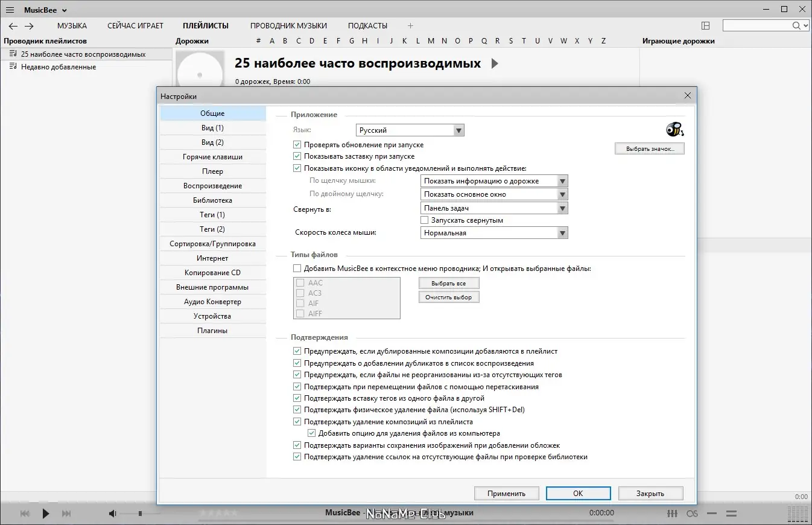Viewport: 812px width, 525px height.
Task: Toggle Показывать иконку в области уведомлений checkbox
Action: click(x=297, y=168)
